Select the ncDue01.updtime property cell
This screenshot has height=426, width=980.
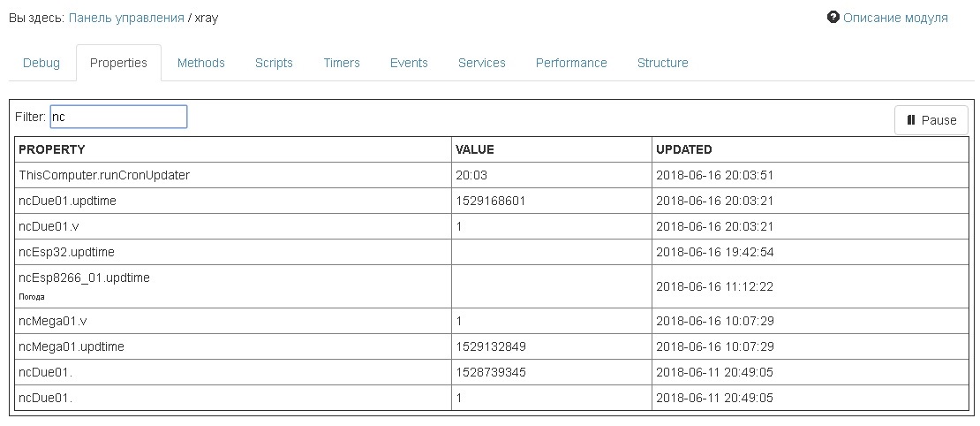68,201
